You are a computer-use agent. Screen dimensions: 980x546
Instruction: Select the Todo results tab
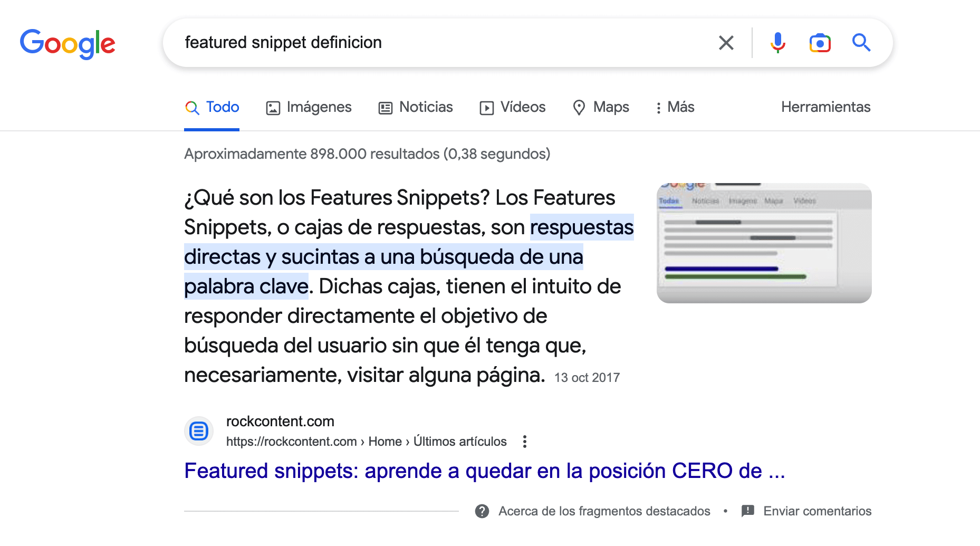pos(212,107)
